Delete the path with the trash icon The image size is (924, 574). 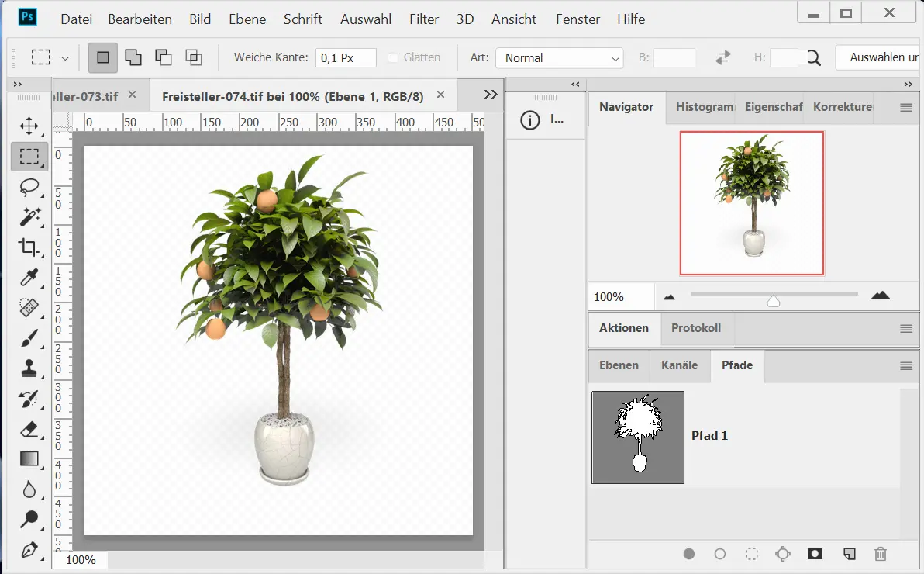click(880, 554)
